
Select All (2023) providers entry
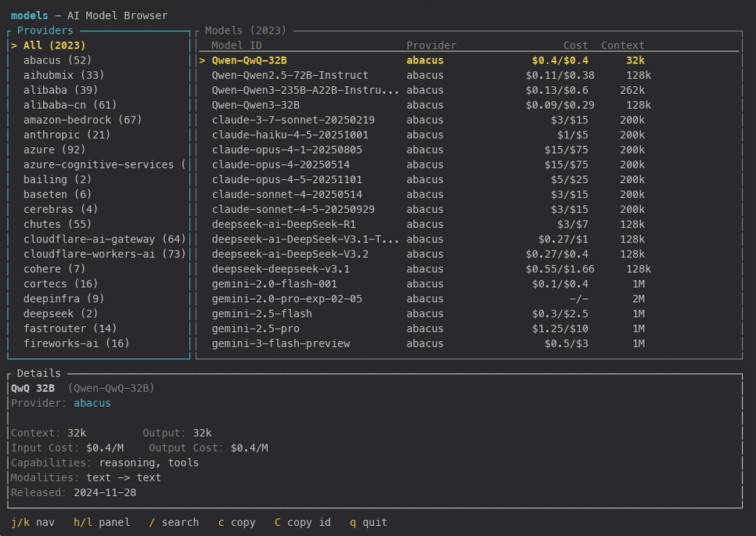54,45
